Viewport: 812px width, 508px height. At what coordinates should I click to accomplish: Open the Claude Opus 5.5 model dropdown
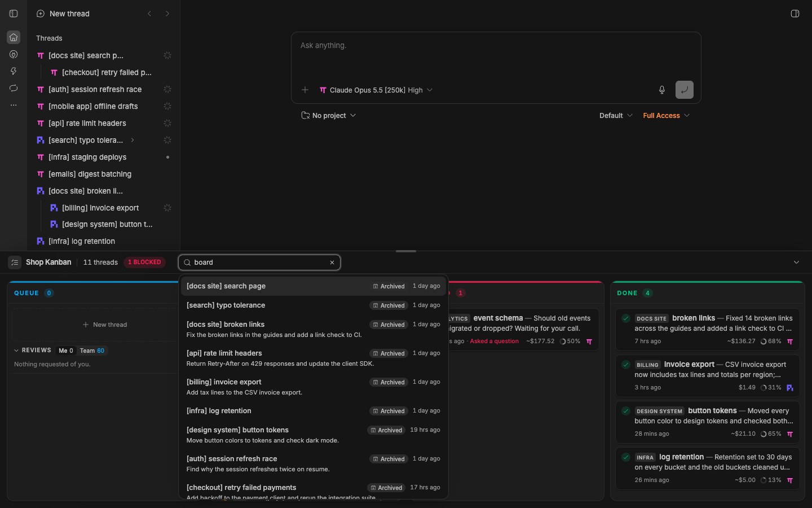(376, 90)
